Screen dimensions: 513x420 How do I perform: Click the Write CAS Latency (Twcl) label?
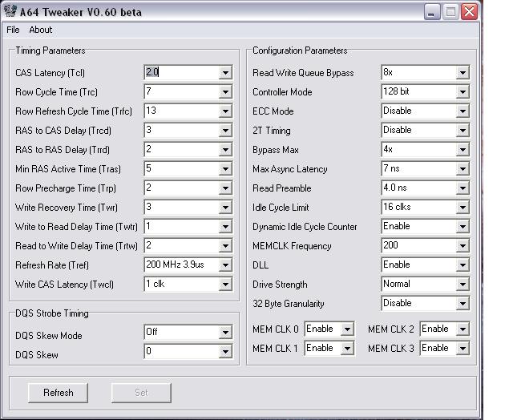64,285
